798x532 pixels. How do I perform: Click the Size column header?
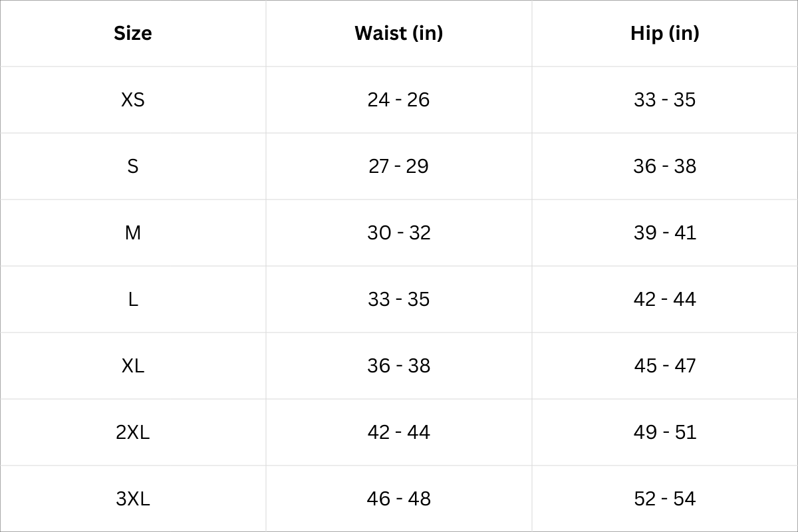click(x=132, y=33)
